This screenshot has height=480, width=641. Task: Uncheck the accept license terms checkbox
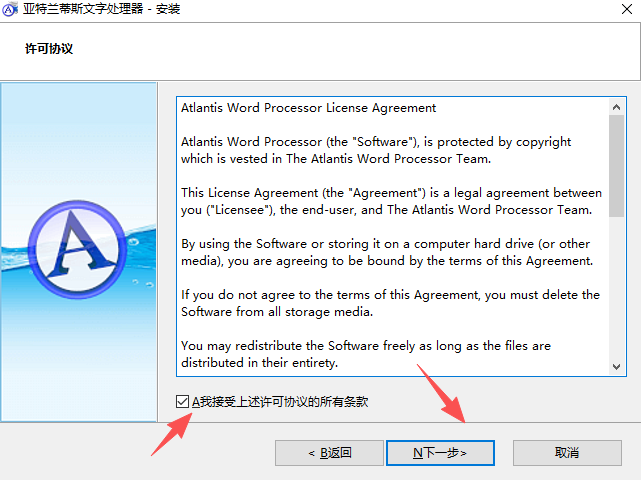(182, 401)
